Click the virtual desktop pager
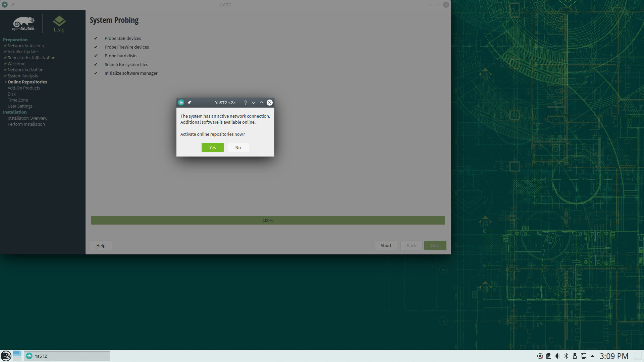The height and width of the screenshot is (362, 644). point(17,356)
